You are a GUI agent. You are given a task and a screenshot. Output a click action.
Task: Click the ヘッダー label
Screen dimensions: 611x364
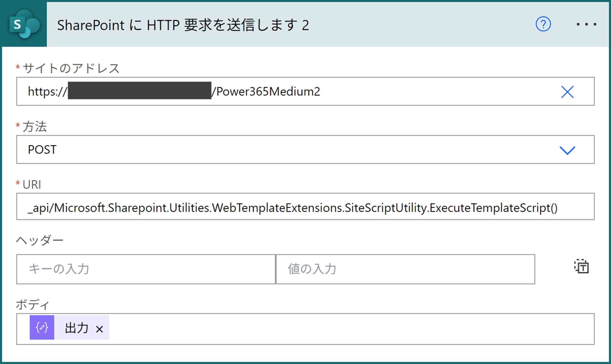(x=40, y=240)
